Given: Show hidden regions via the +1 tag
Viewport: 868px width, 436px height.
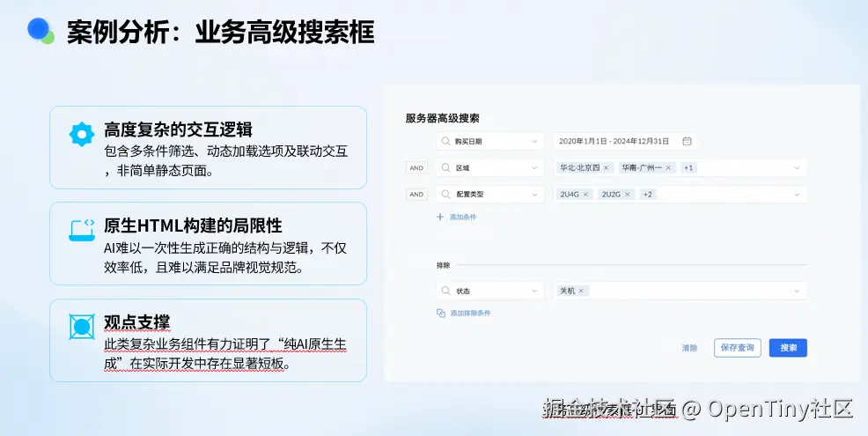Looking at the screenshot, I should tap(688, 168).
